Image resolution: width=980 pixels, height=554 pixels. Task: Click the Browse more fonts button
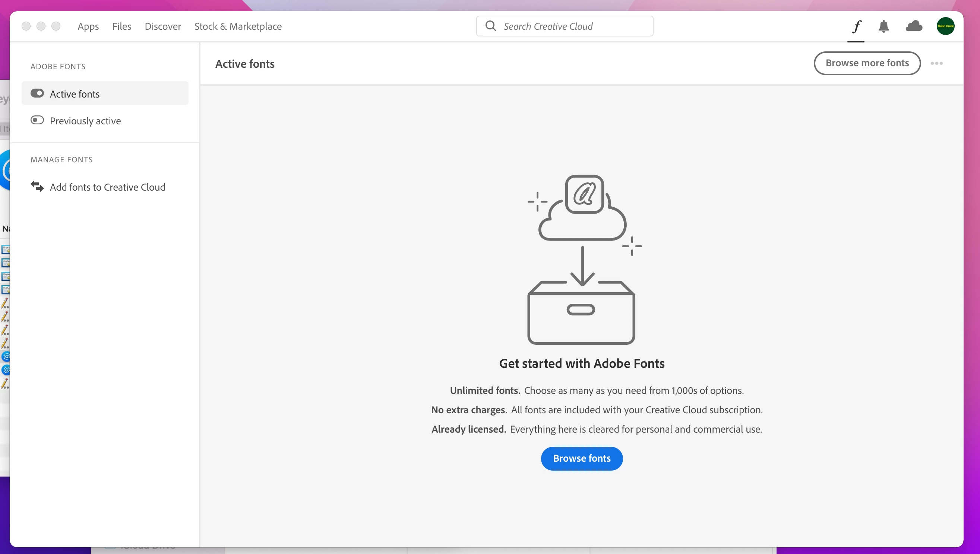[867, 63]
